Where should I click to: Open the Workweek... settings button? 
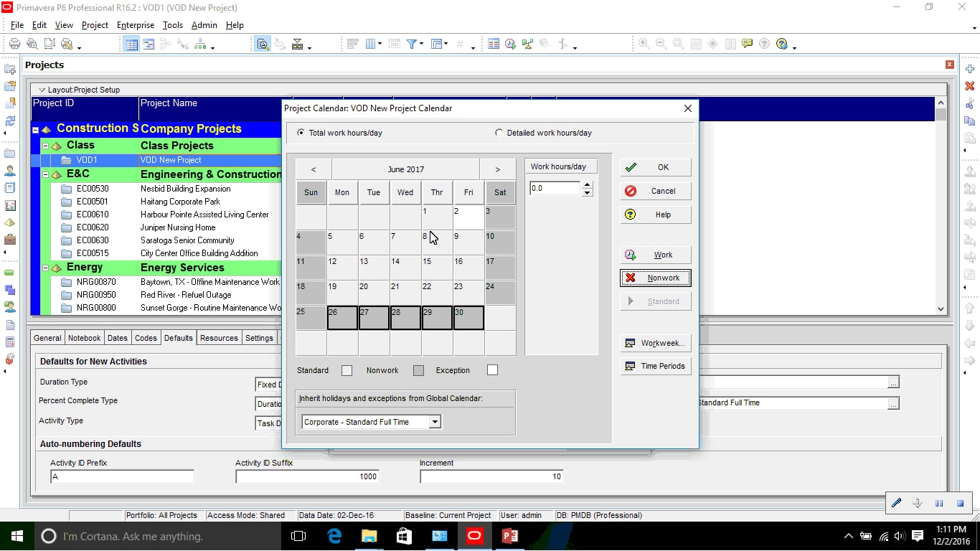coord(656,343)
